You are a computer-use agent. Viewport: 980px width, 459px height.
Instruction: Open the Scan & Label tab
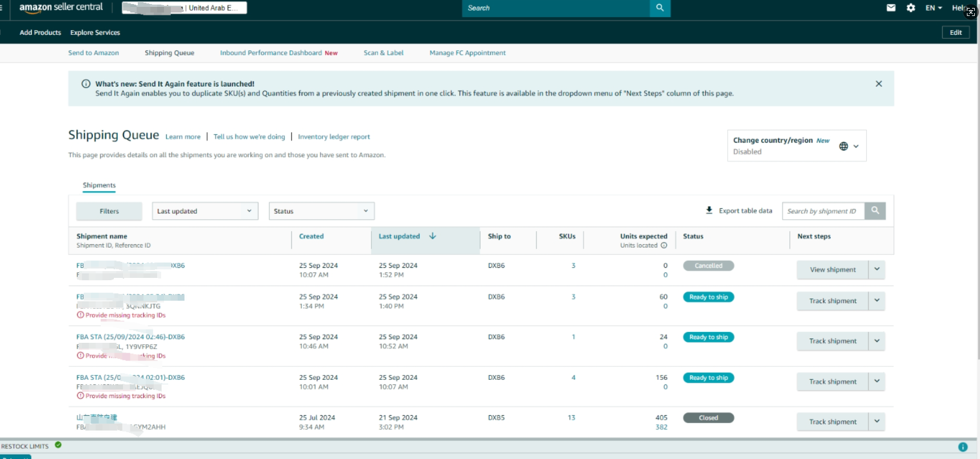[x=383, y=53]
